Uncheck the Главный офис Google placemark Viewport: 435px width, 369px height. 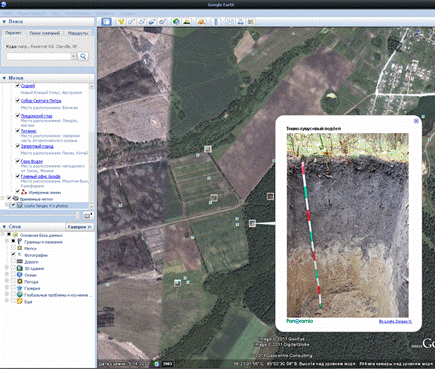pyautogui.click(x=18, y=176)
